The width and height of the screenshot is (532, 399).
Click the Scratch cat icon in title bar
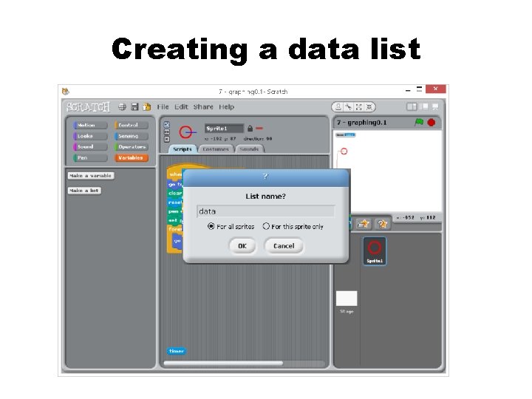66,92
